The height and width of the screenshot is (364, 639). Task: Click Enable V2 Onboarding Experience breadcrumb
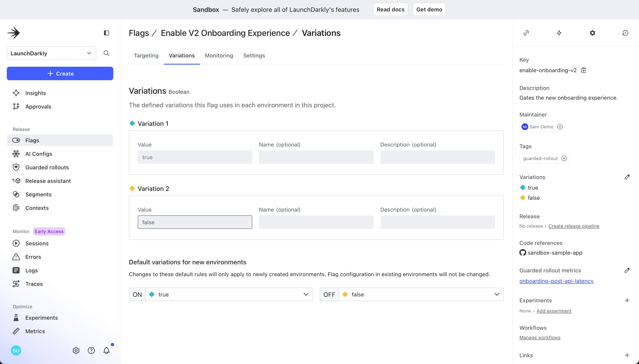(225, 33)
